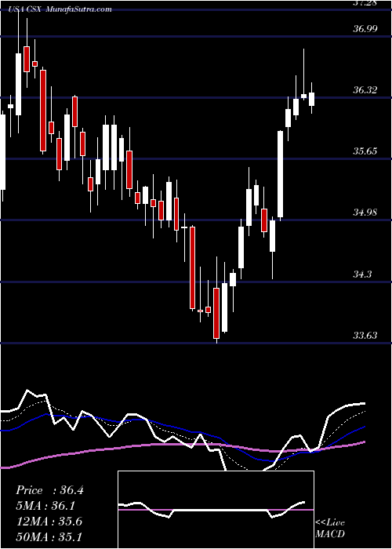Image resolution: width=392 pixels, height=549 pixels.
Task: Click the '<<Live MACD' label
Action: click(x=330, y=528)
